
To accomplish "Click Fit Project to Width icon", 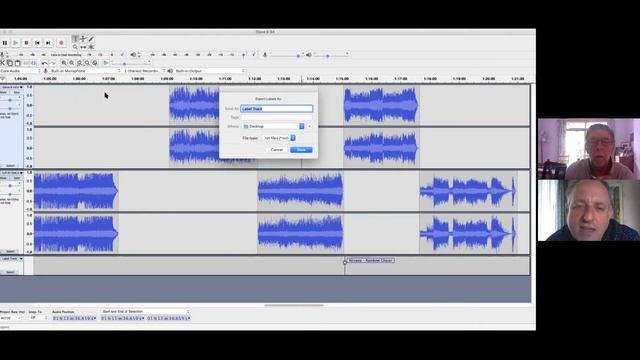I will coord(87,63).
